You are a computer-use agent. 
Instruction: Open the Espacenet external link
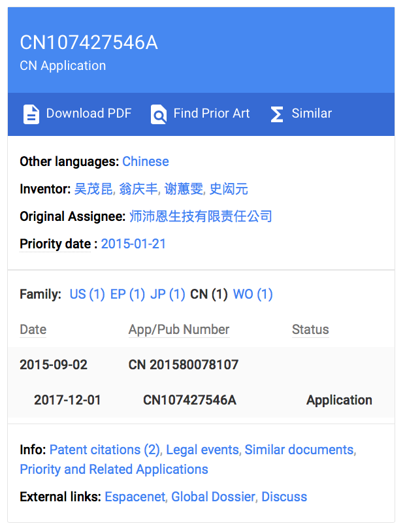[136, 497]
